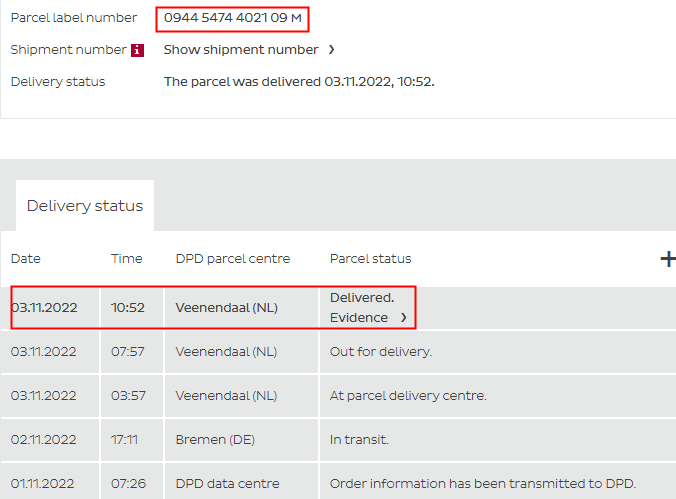Click the chevron arrow next to Evidence

(404, 318)
